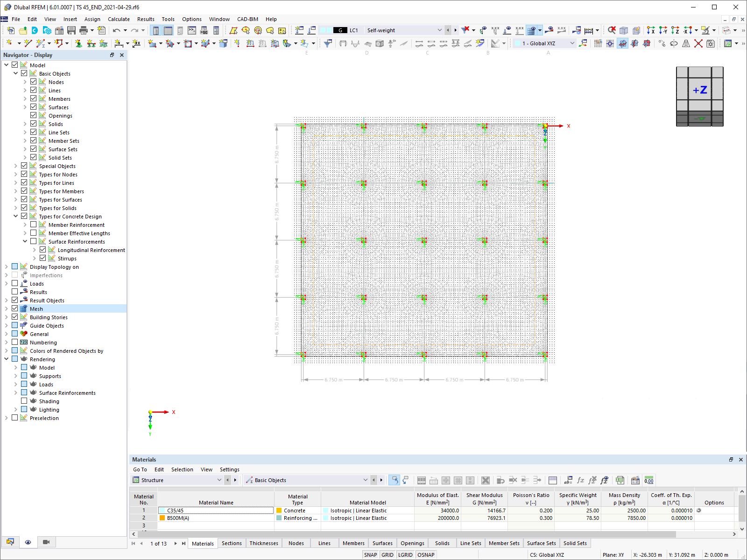Screen dimensions: 747x560
Task: Open the LC1 Self-weight load case dropdown
Action: (439, 30)
